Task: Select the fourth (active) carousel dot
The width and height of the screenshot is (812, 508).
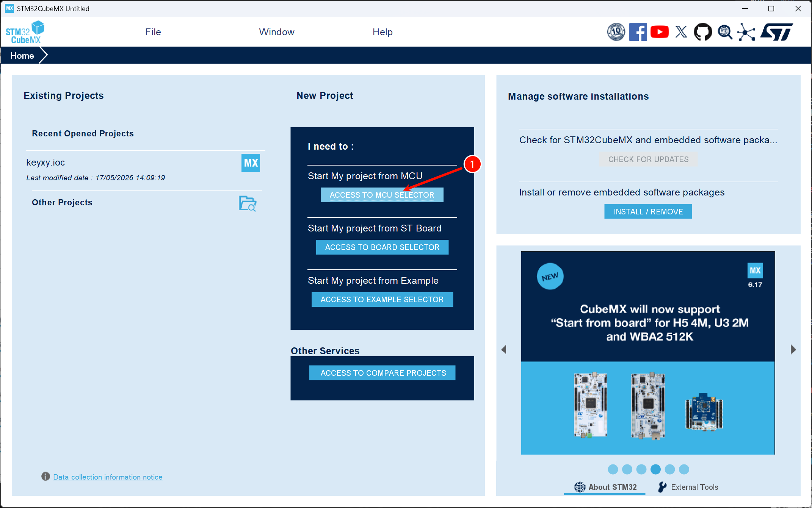Action: 655,469
